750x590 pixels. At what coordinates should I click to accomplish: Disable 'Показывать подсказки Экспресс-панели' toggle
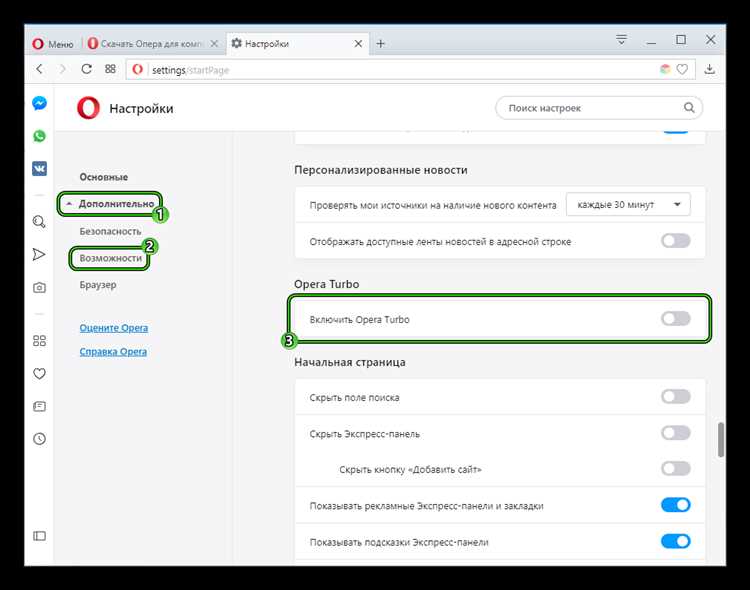pos(675,541)
